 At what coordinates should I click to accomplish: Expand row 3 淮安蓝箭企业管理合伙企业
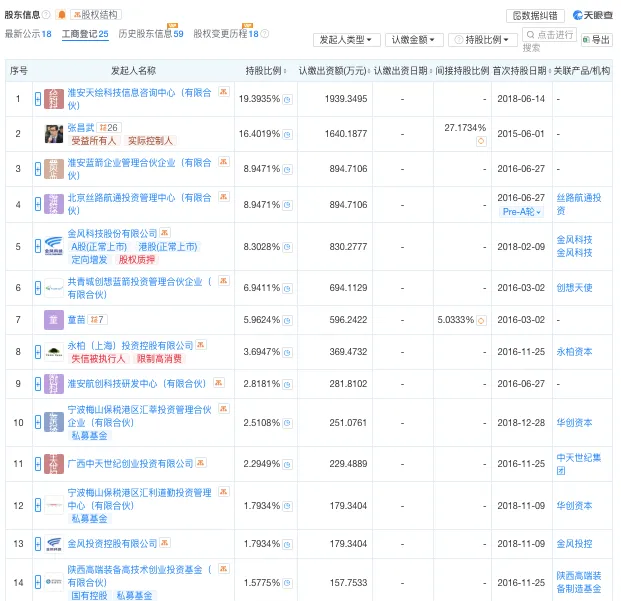(x=38, y=169)
